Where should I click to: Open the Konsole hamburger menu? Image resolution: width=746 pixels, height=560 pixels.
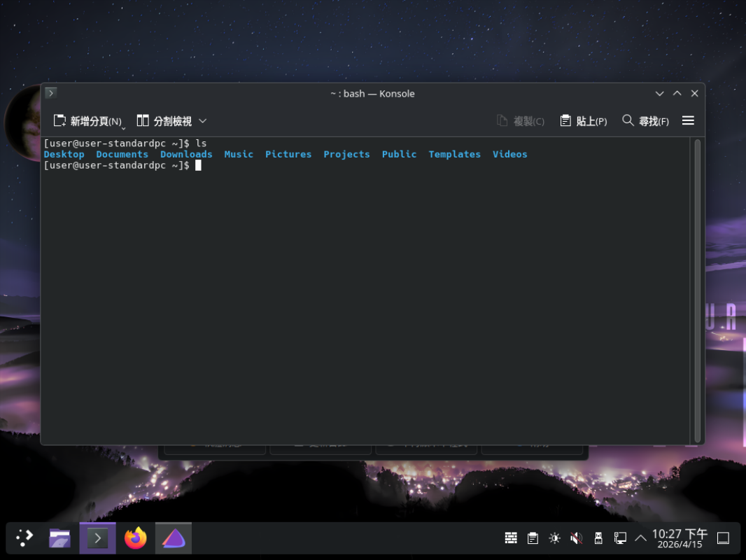click(688, 121)
